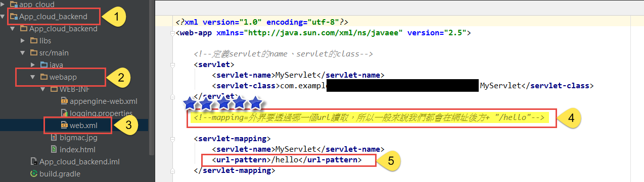This screenshot has width=644, height=182.
Task: Click the index.html file icon
Action: click(x=55, y=149)
